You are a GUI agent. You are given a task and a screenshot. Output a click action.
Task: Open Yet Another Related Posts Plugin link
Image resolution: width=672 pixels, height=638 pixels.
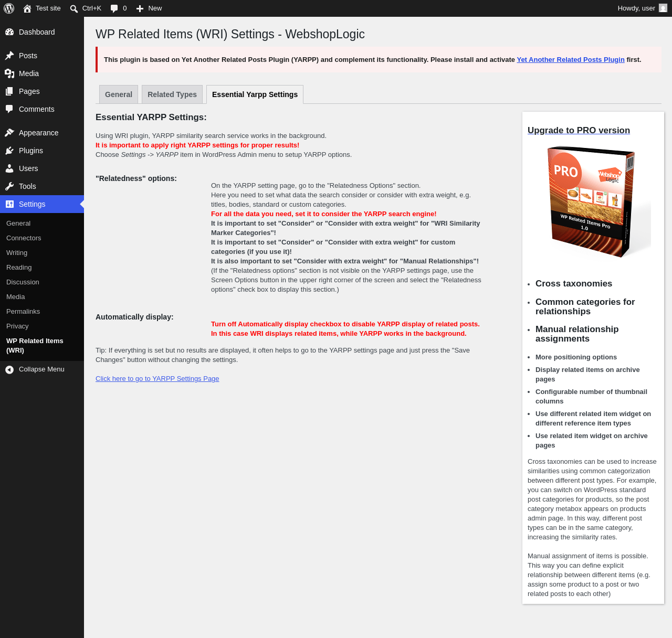click(571, 60)
